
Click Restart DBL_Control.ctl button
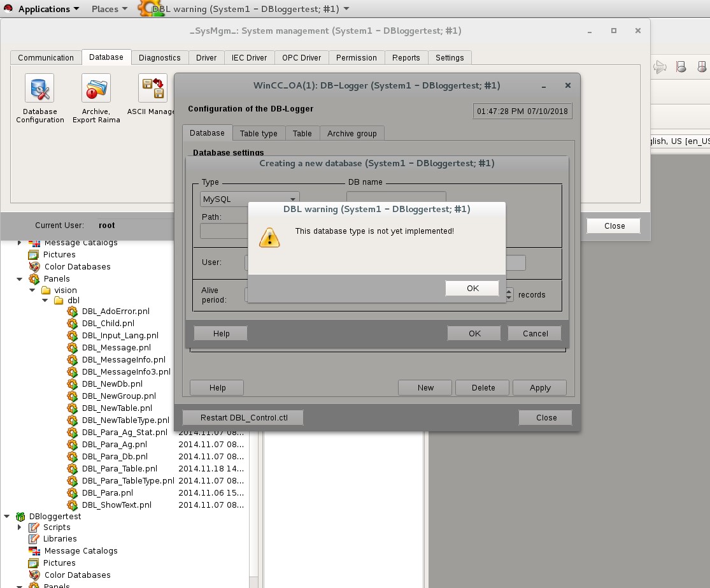[x=243, y=418]
